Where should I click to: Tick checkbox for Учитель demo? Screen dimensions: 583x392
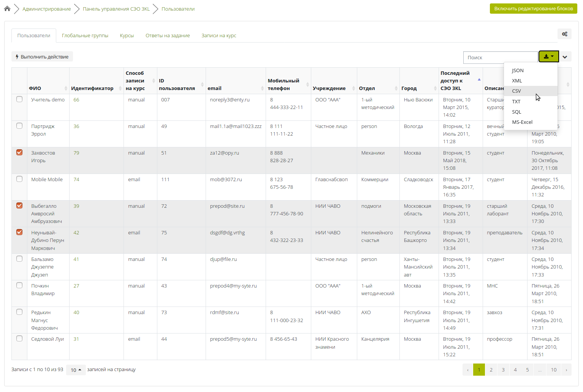19,99
